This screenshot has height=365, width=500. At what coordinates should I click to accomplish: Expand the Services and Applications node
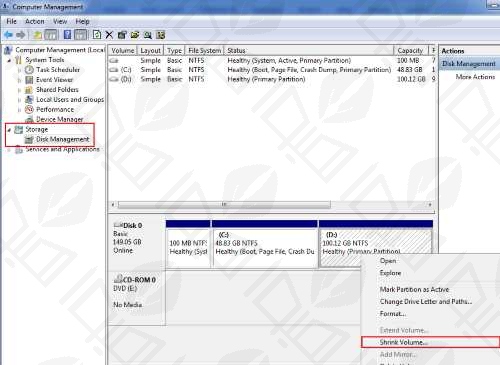pyautogui.click(x=9, y=150)
